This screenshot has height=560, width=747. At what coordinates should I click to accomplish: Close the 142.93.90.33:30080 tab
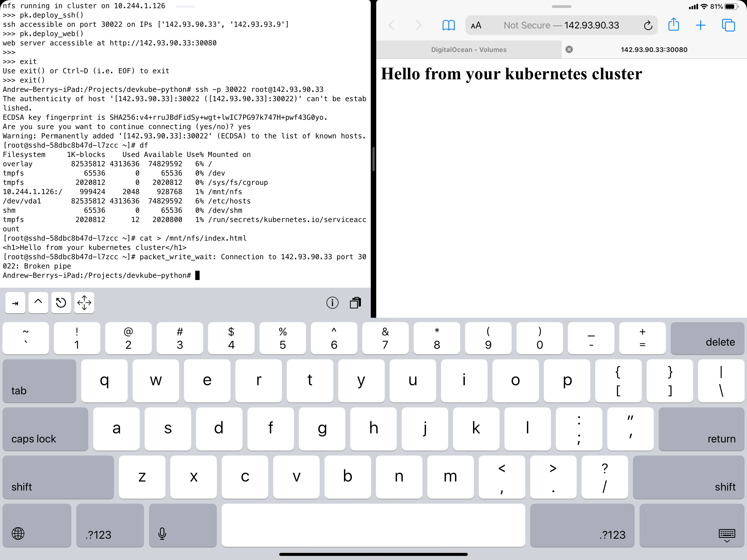pyautogui.click(x=569, y=49)
